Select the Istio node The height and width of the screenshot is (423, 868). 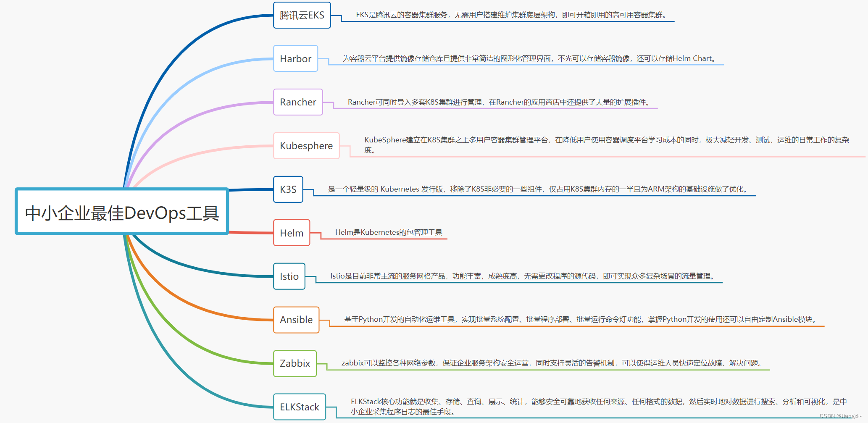289,276
